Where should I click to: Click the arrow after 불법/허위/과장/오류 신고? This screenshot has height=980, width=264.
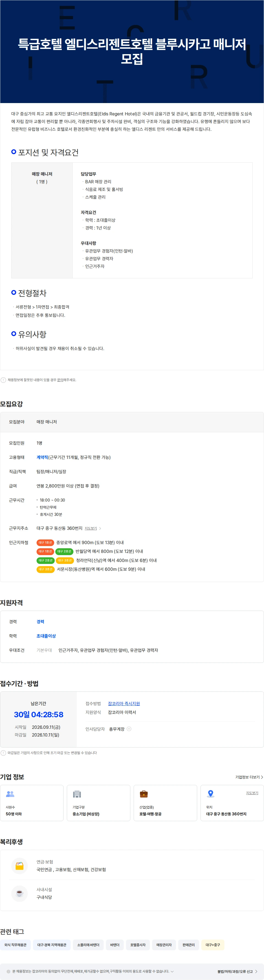coord(256,972)
